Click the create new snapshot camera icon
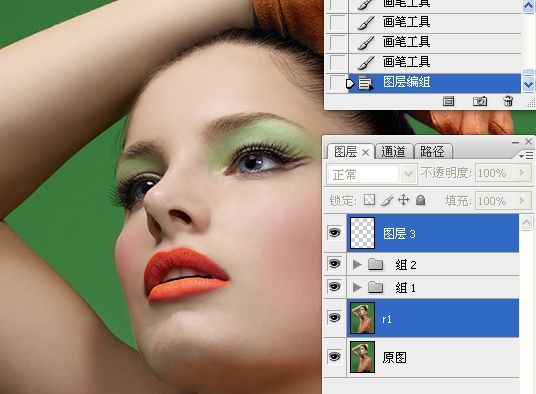Image resolution: width=536 pixels, height=394 pixels. (x=480, y=101)
